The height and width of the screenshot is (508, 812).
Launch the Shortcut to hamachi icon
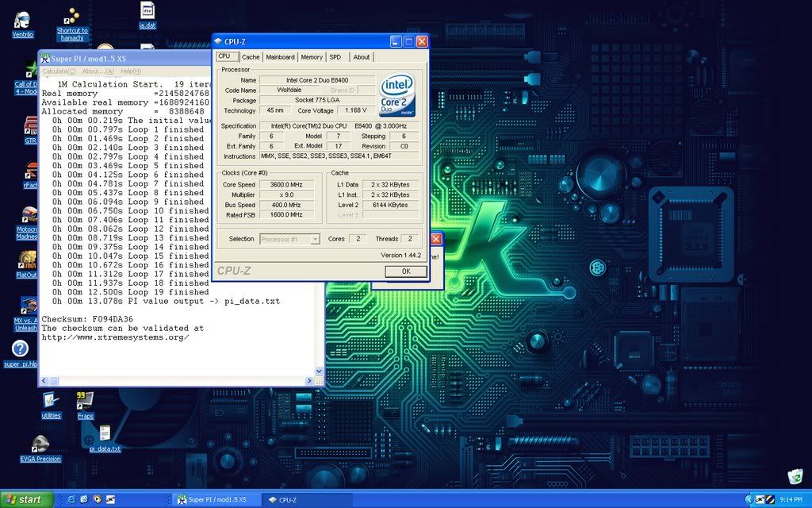(x=72, y=25)
